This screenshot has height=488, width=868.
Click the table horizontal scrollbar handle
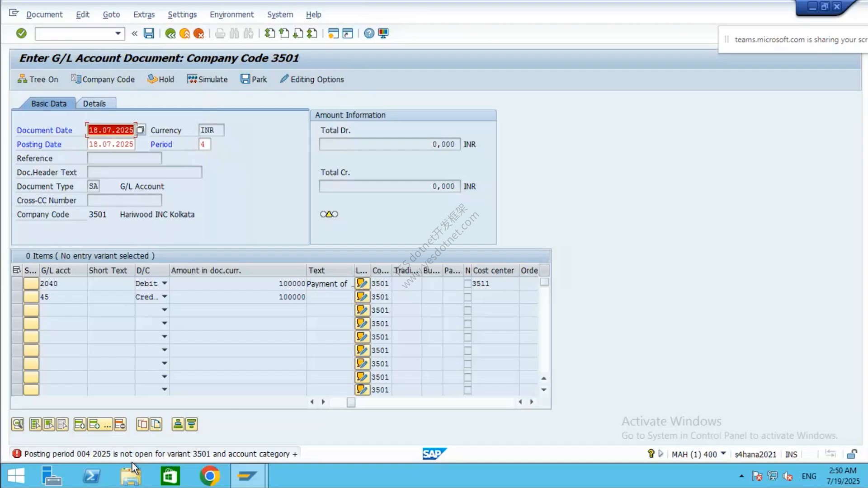(x=351, y=402)
